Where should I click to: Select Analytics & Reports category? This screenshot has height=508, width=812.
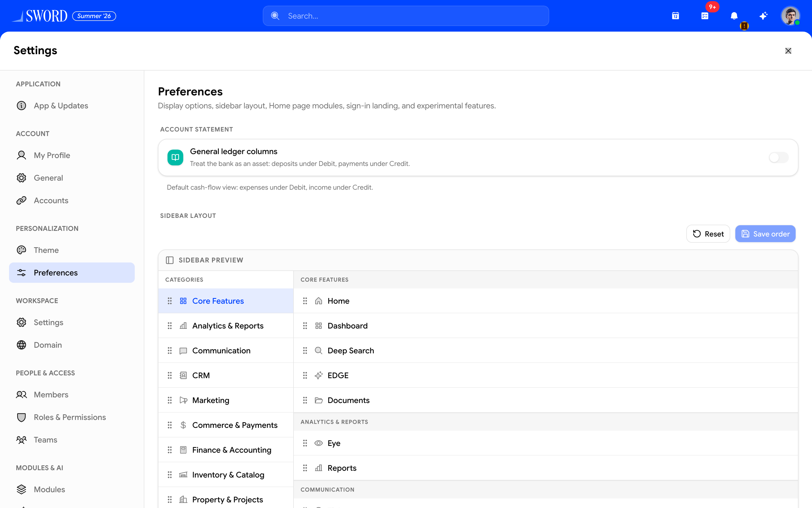pos(226,326)
